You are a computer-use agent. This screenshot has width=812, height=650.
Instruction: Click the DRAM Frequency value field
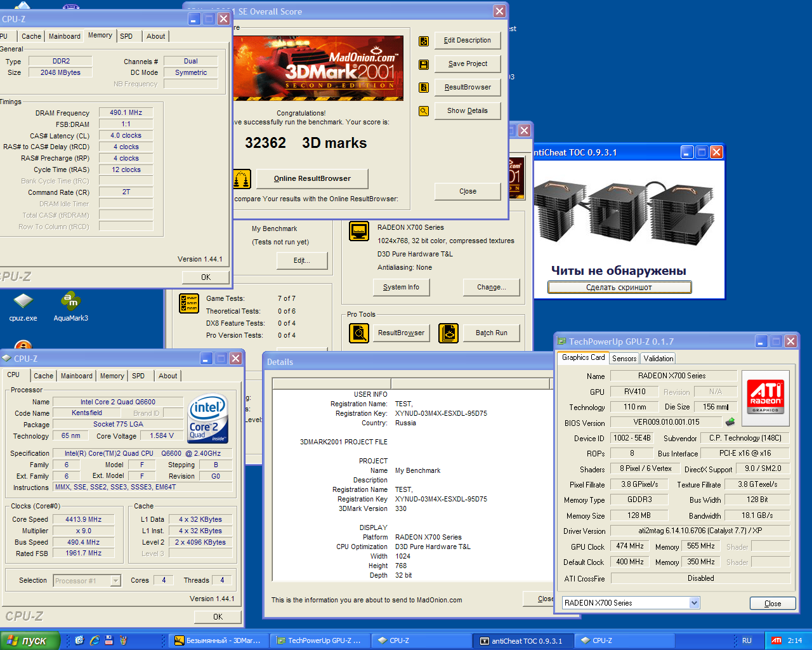click(126, 113)
